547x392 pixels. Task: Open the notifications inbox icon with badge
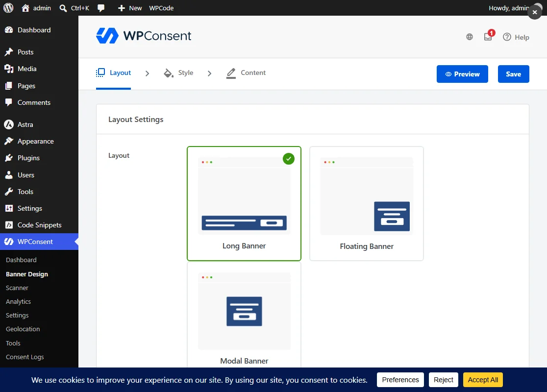point(488,36)
